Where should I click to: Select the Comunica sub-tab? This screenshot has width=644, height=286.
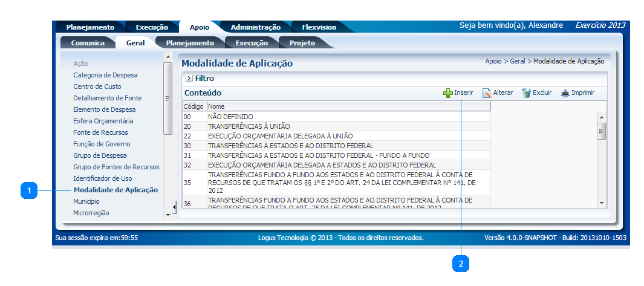click(x=88, y=43)
